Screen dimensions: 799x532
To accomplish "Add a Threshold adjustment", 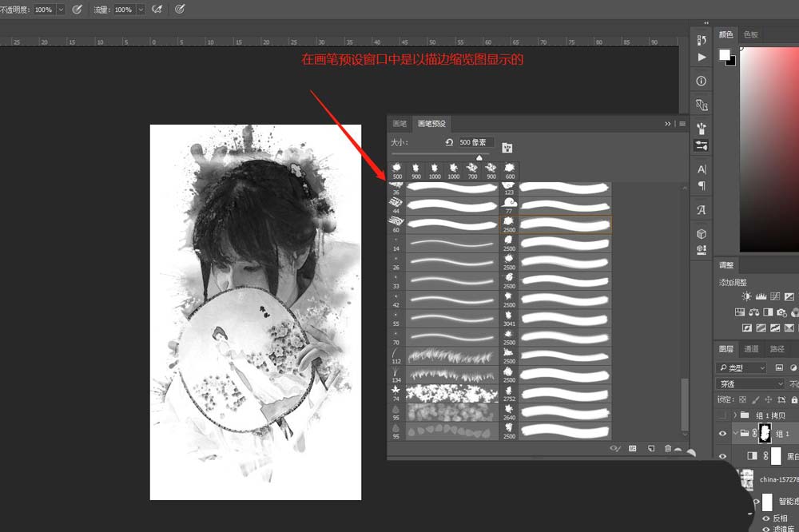I will pos(775,328).
